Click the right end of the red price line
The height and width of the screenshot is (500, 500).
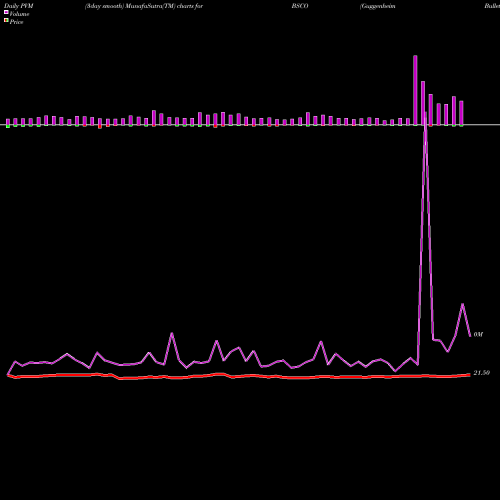pos(470,375)
